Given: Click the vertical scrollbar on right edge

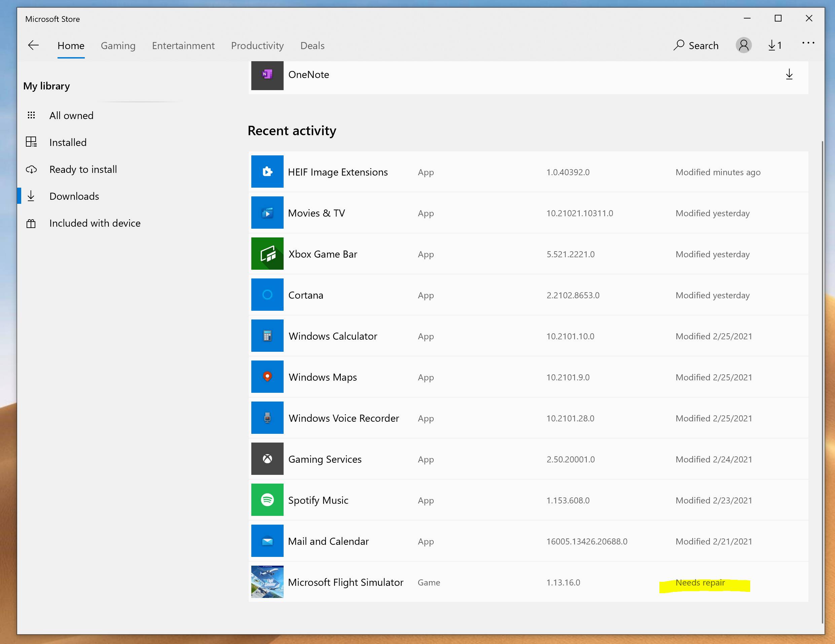Looking at the screenshot, I should [x=822, y=382].
